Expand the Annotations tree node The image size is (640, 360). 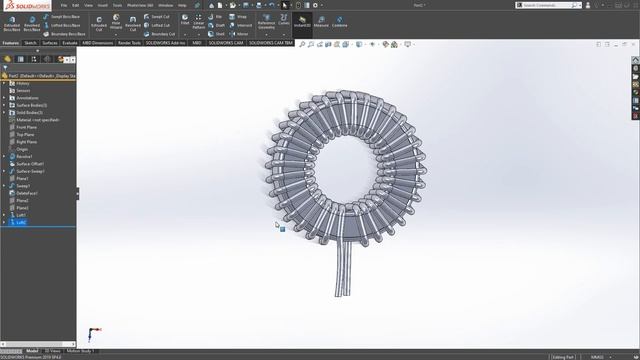point(4,98)
